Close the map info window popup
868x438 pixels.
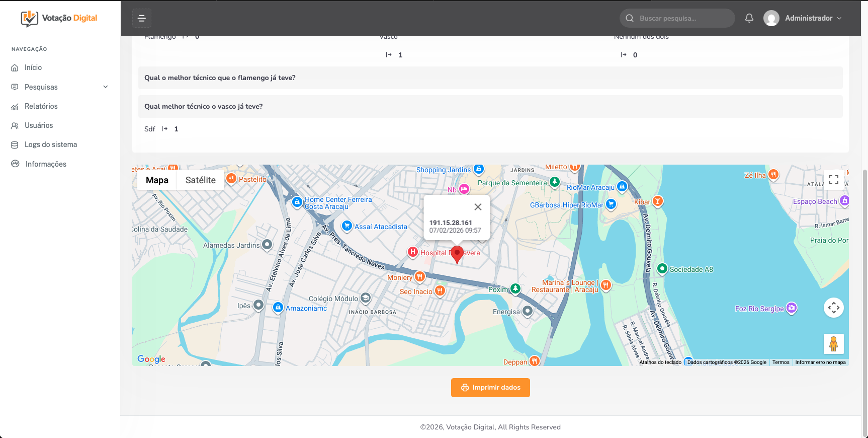click(x=478, y=207)
